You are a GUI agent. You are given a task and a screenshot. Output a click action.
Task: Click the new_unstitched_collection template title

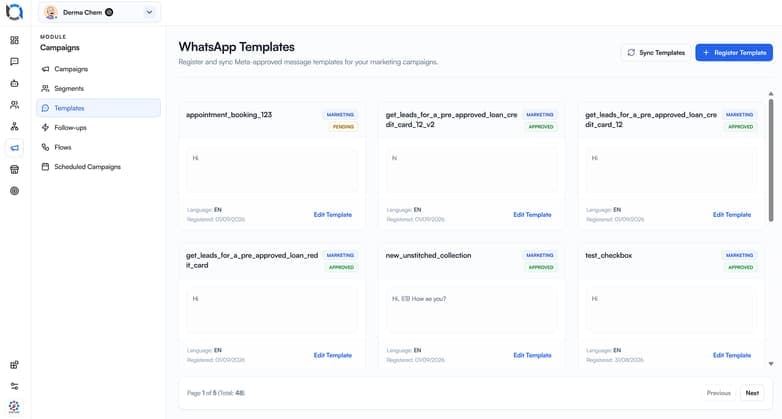428,255
